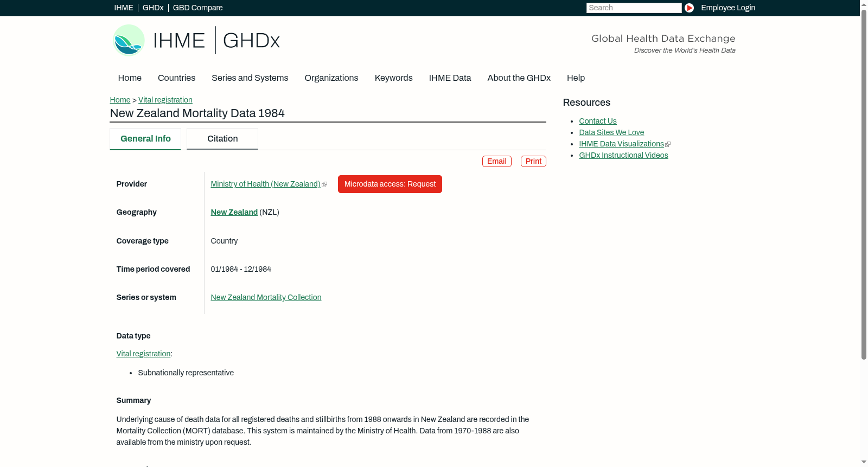Click the Subnationally representative bullet text
This screenshot has height=467, width=868.
[x=186, y=373]
